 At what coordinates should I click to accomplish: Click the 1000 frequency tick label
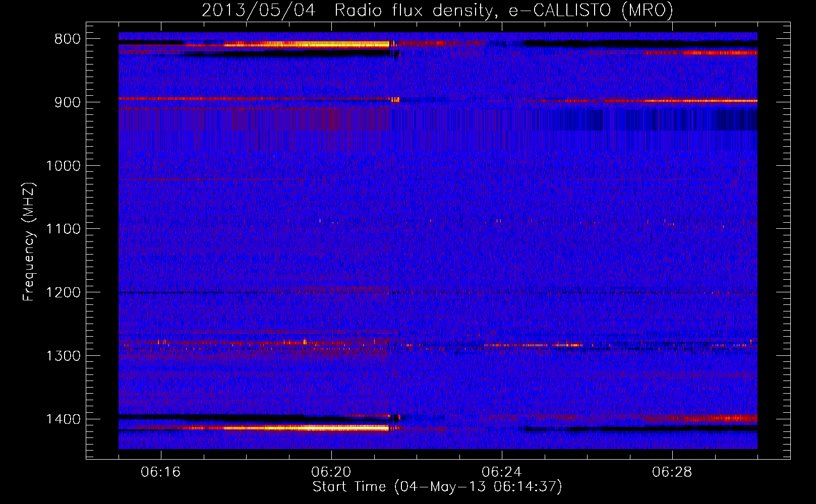63,166
